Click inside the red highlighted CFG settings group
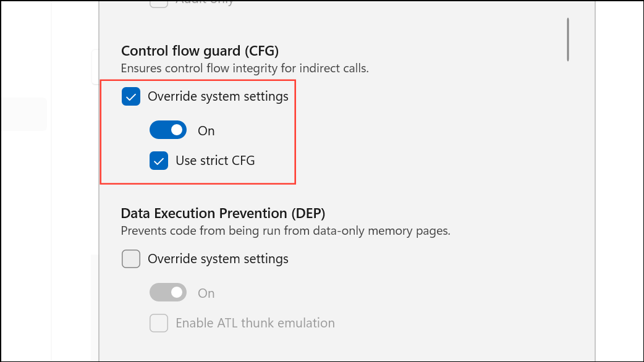The height and width of the screenshot is (362, 644). pos(198,132)
